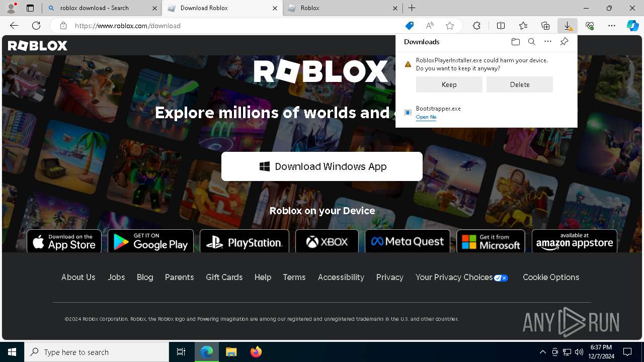Viewport: 644px width, 362px height.
Task: Switch to the Roblox tab
Action: (x=343, y=8)
